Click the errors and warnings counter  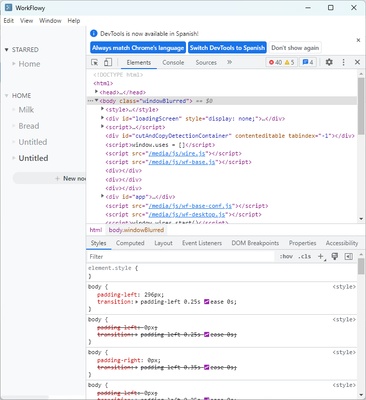[281, 62]
